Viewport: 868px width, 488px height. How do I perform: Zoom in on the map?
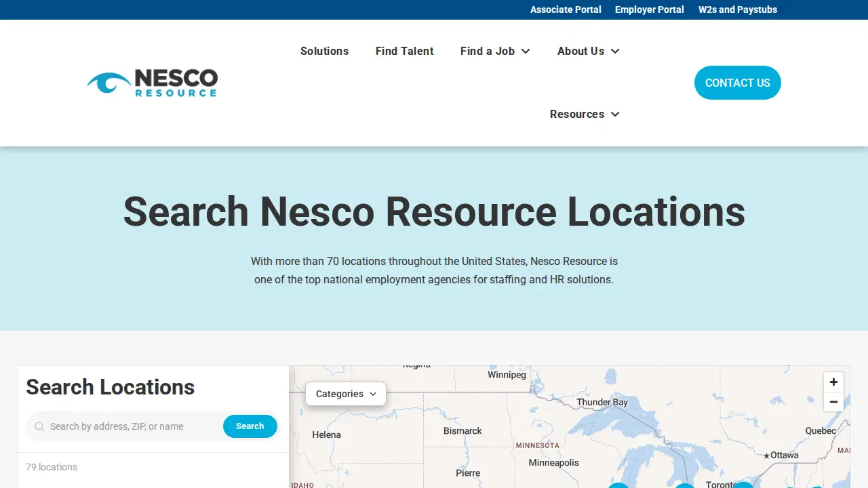coord(833,382)
